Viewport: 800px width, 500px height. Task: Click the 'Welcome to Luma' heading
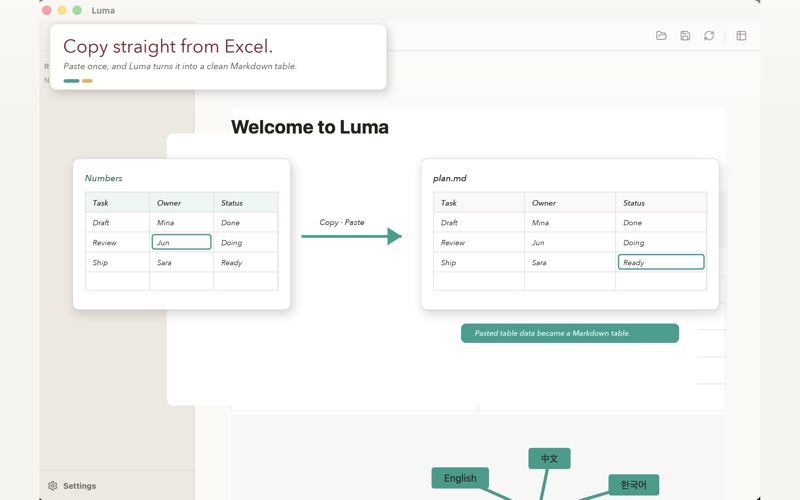click(310, 127)
